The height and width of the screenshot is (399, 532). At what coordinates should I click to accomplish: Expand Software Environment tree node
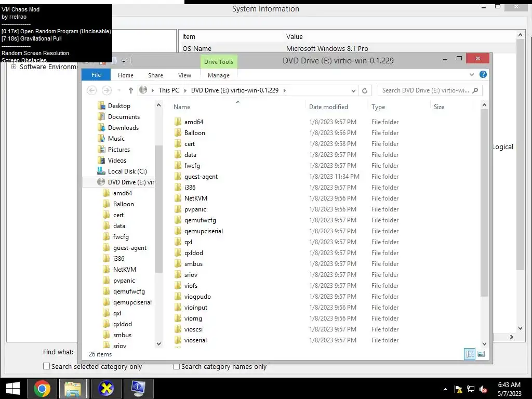[x=14, y=67]
